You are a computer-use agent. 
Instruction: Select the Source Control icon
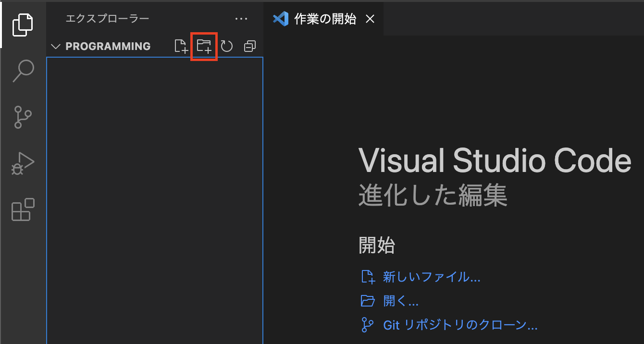(x=22, y=117)
